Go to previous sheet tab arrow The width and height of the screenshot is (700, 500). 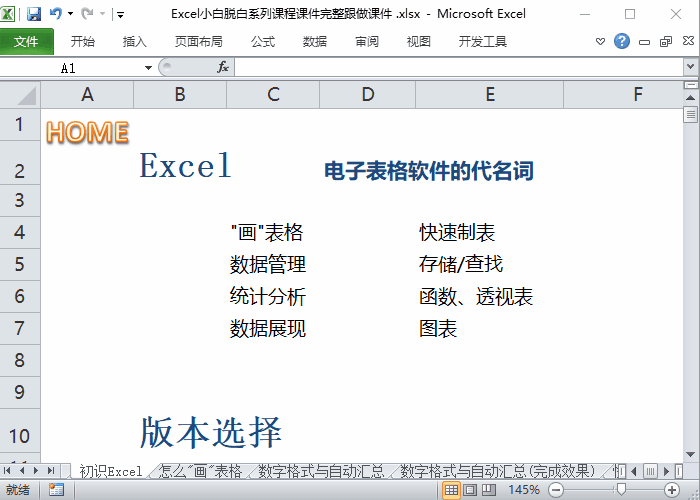21,470
